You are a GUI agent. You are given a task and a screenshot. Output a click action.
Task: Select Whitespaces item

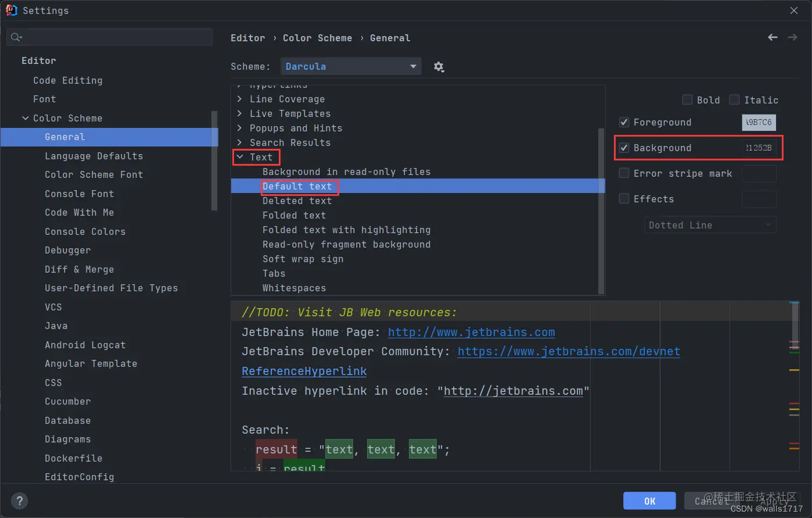294,288
